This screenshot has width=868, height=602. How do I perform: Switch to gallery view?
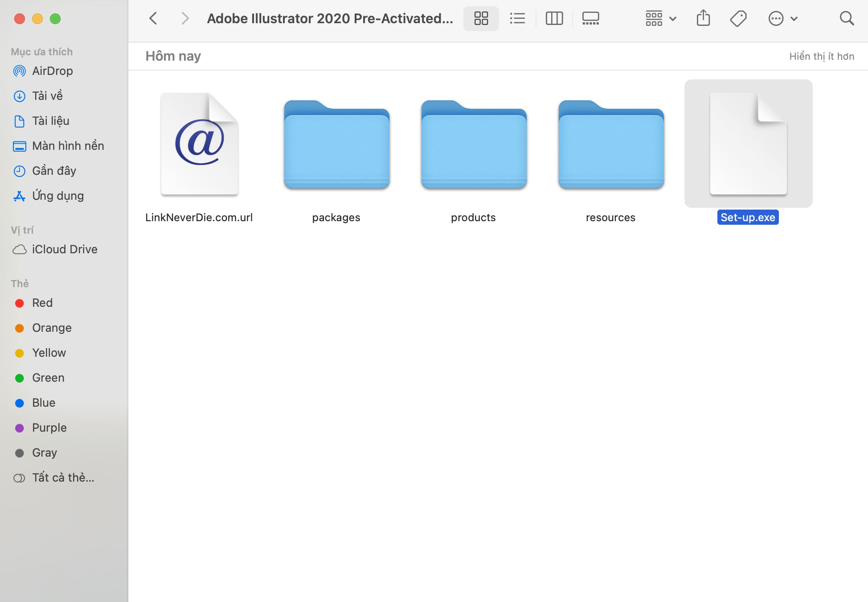(591, 19)
